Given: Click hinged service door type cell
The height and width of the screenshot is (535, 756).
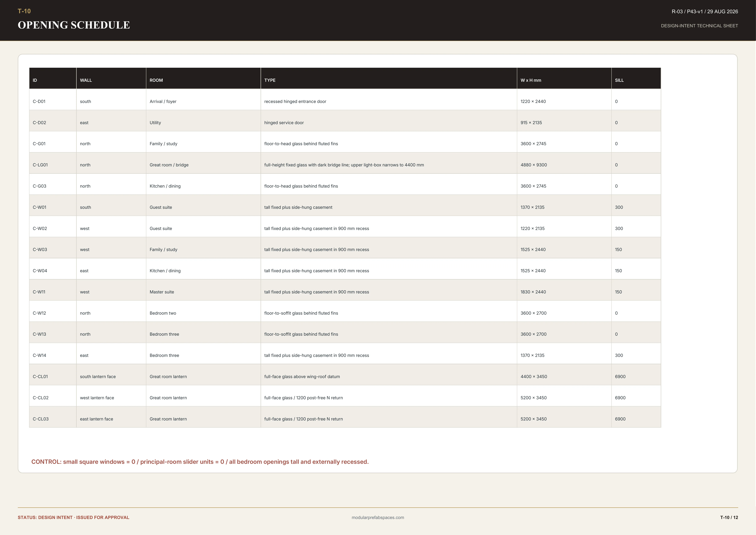Looking at the screenshot, I should [x=389, y=121].
